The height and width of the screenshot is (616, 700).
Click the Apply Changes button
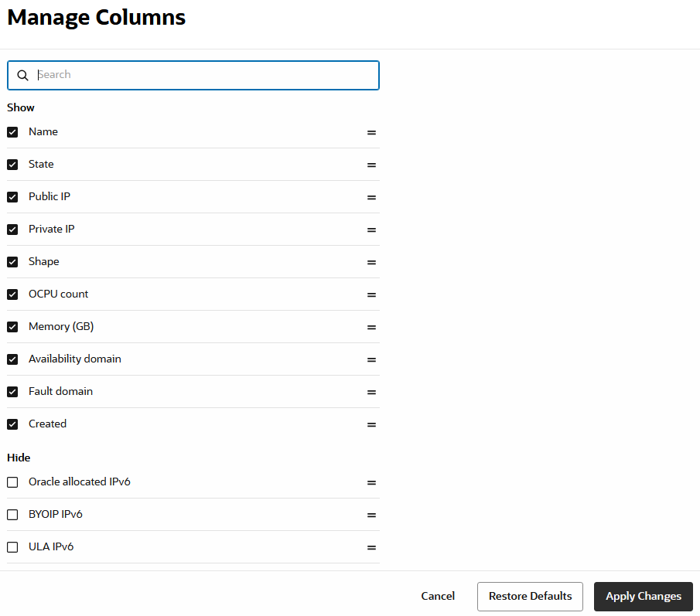643,596
